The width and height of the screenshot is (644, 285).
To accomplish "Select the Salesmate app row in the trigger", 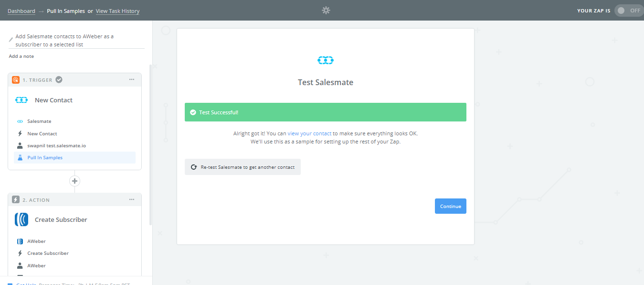I will pos(74,121).
